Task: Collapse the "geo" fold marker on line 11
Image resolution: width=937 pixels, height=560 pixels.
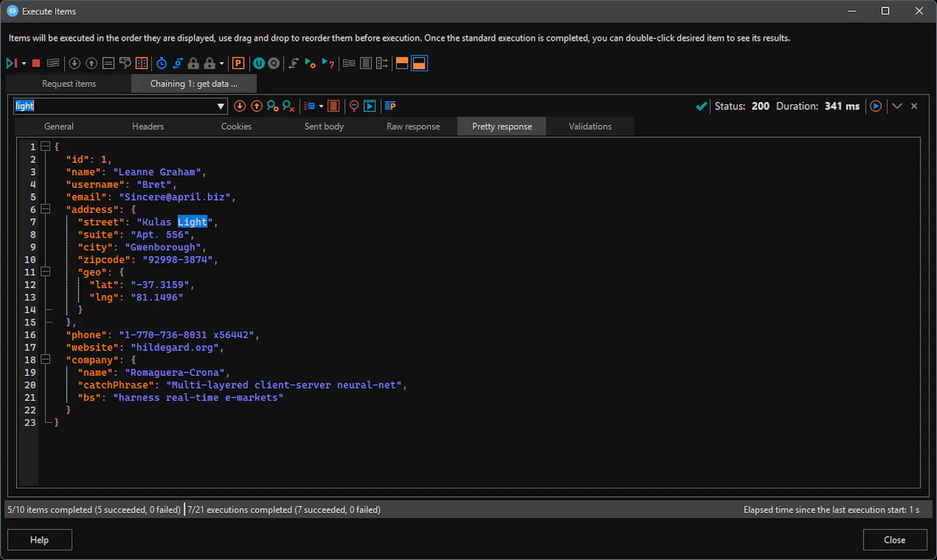Action: pos(45,272)
